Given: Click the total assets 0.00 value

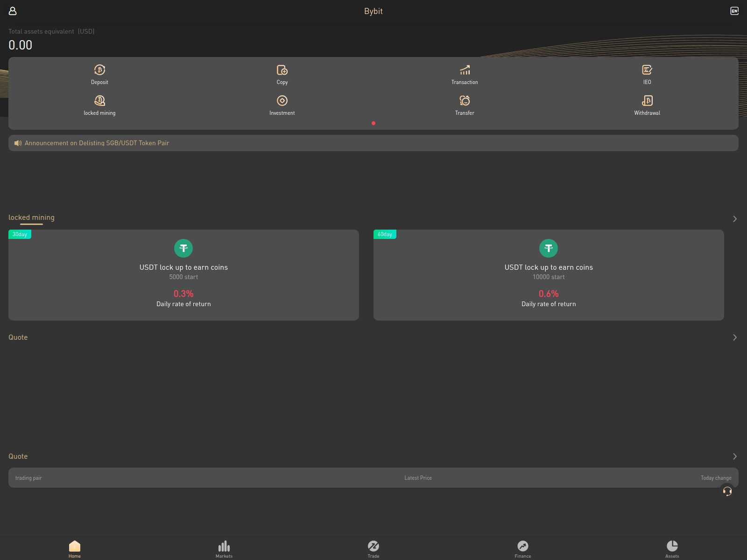Looking at the screenshot, I should pos(21,45).
